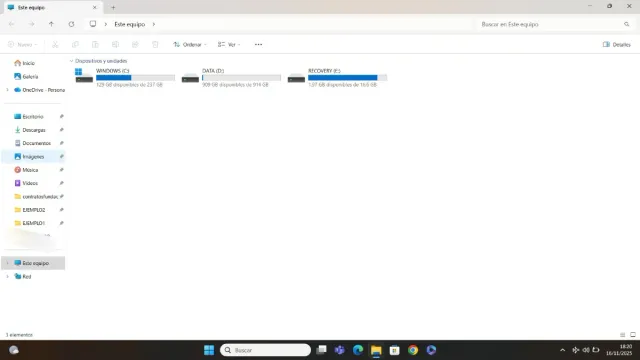This screenshot has height=360, width=640.
Task: Open Task View on taskbar
Action: click(x=322, y=350)
